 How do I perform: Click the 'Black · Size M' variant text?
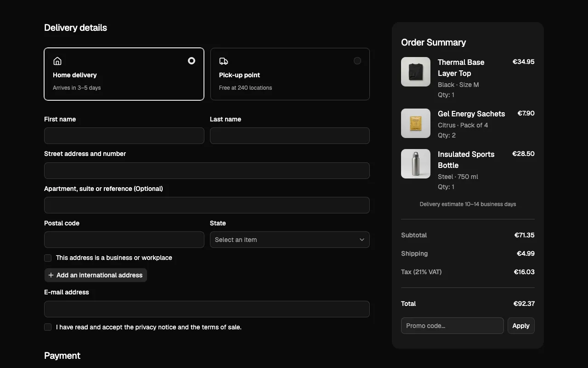point(458,85)
